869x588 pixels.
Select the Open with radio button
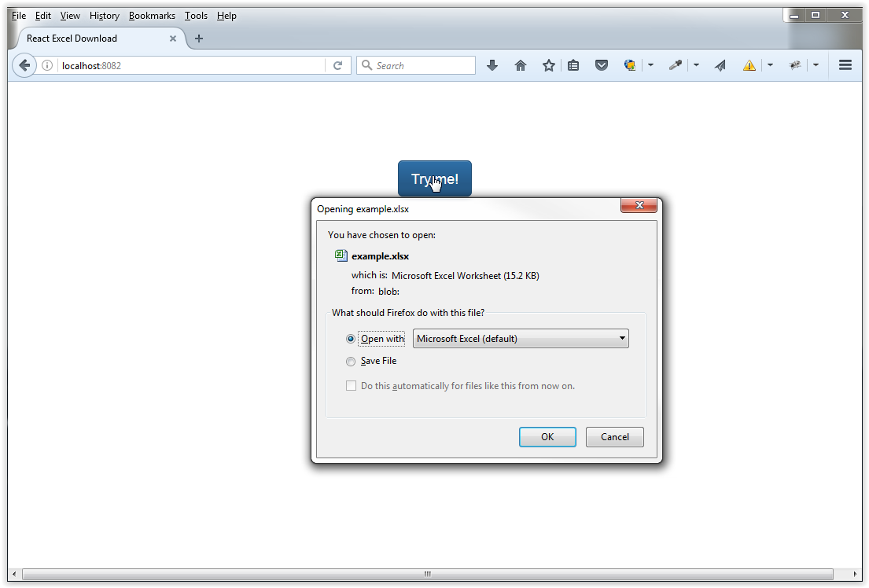coord(350,339)
